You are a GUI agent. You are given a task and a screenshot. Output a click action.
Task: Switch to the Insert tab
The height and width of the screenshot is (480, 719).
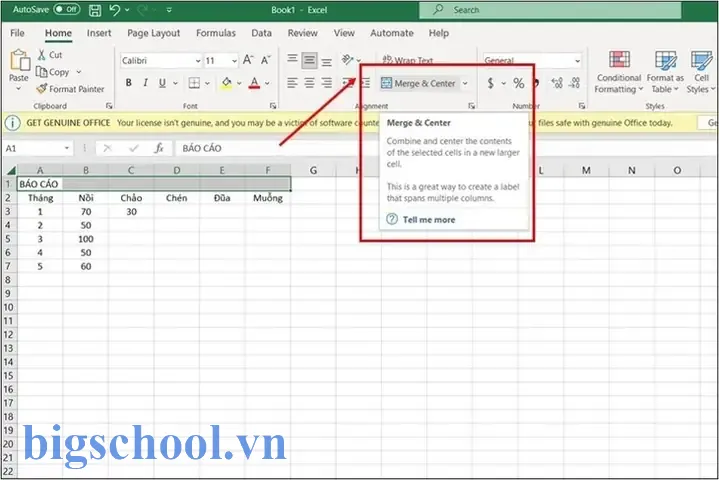(99, 33)
